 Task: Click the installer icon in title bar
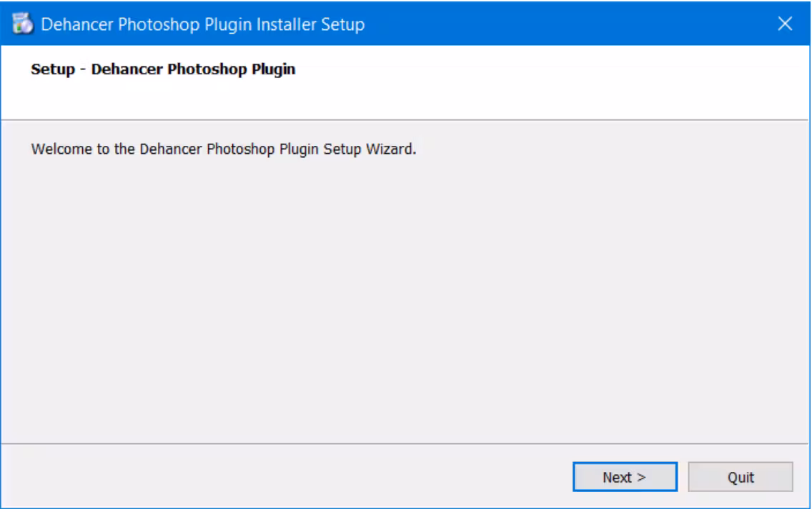(x=22, y=24)
